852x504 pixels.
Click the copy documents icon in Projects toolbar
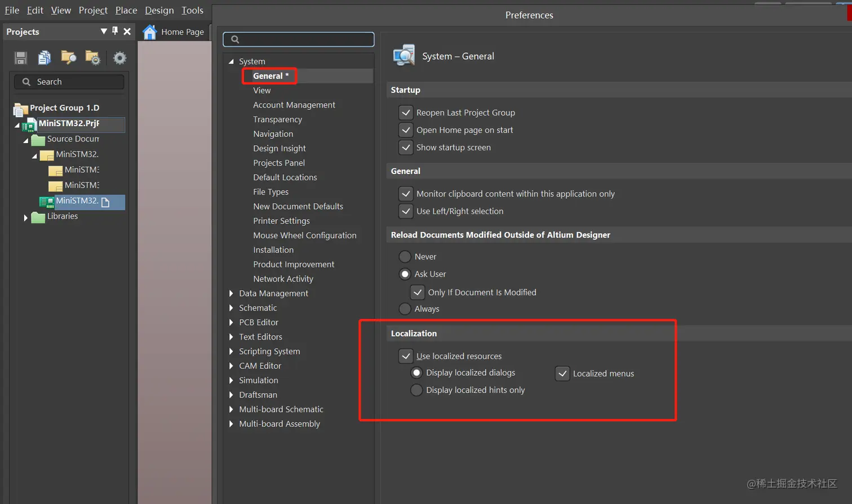45,57
